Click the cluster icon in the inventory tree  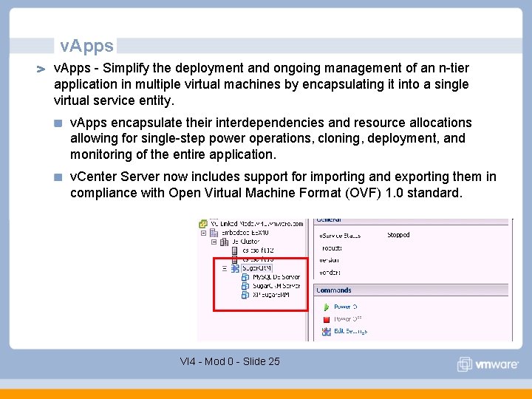point(225,242)
